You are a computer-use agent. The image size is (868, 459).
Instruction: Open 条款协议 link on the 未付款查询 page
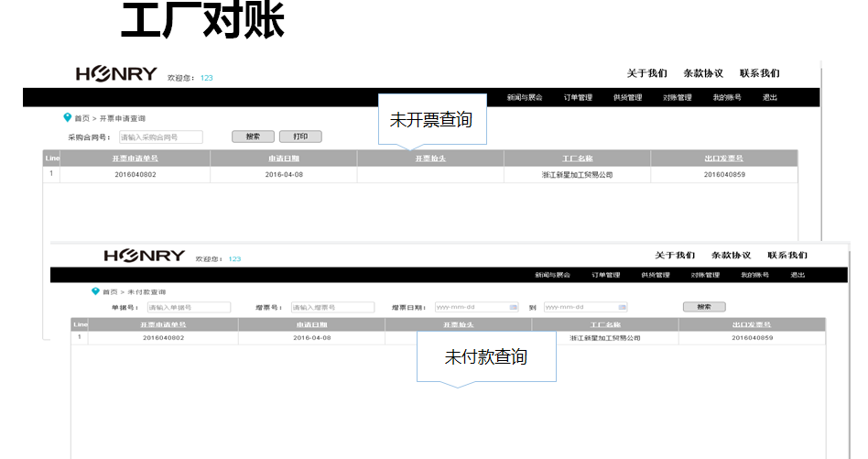coord(732,256)
